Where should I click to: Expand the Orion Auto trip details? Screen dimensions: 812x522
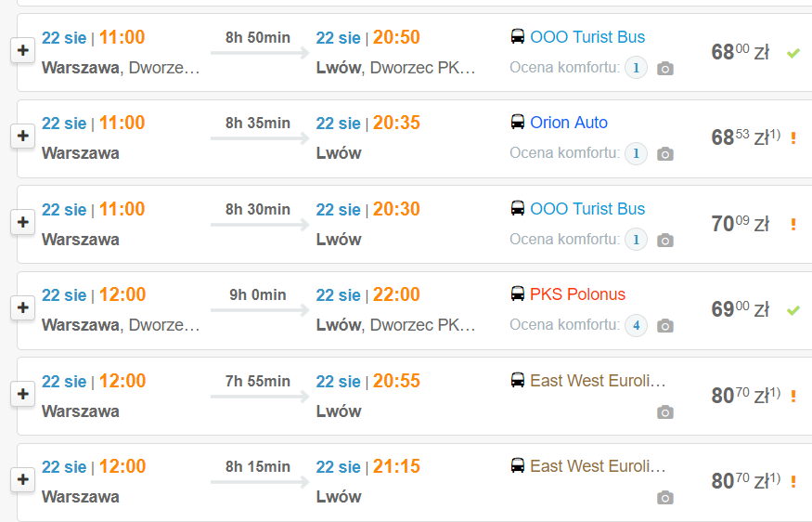coord(23,137)
